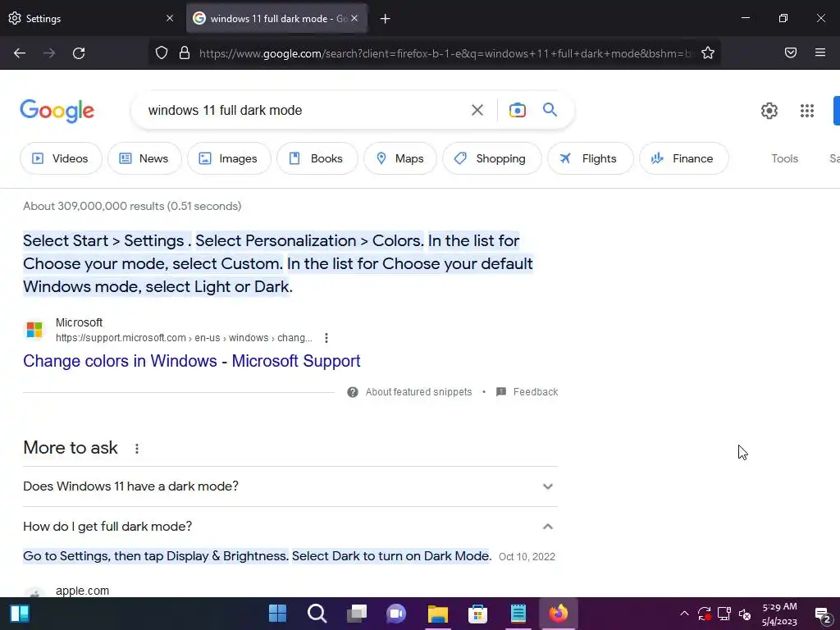Open Firefox hamburger application menu
Viewport: 840px width, 630px height.
(x=820, y=52)
